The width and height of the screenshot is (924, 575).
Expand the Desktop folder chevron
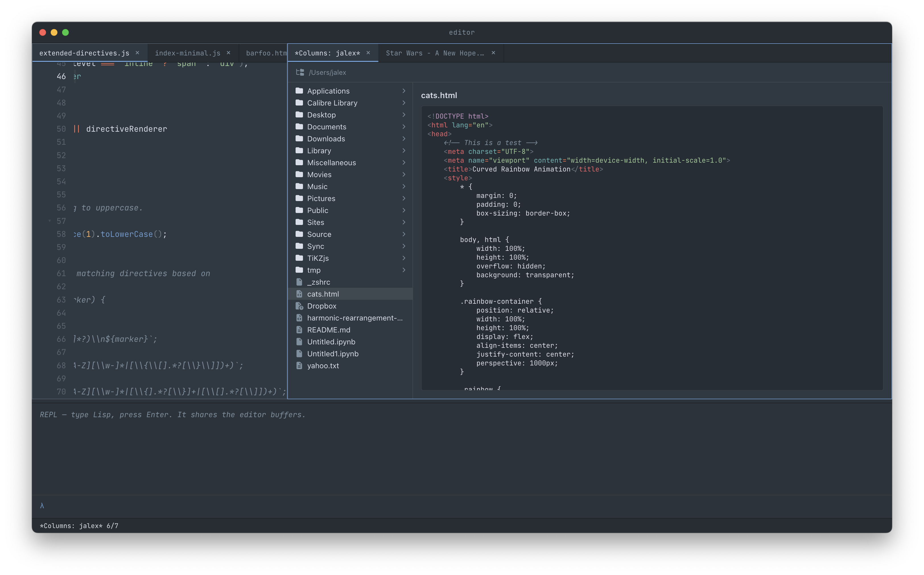(404, 115)
